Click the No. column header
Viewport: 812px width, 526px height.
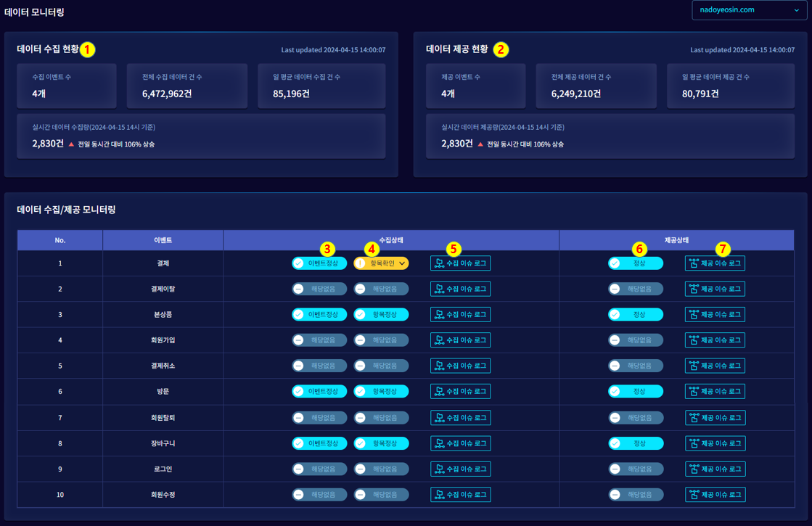[x=60, y=240]
